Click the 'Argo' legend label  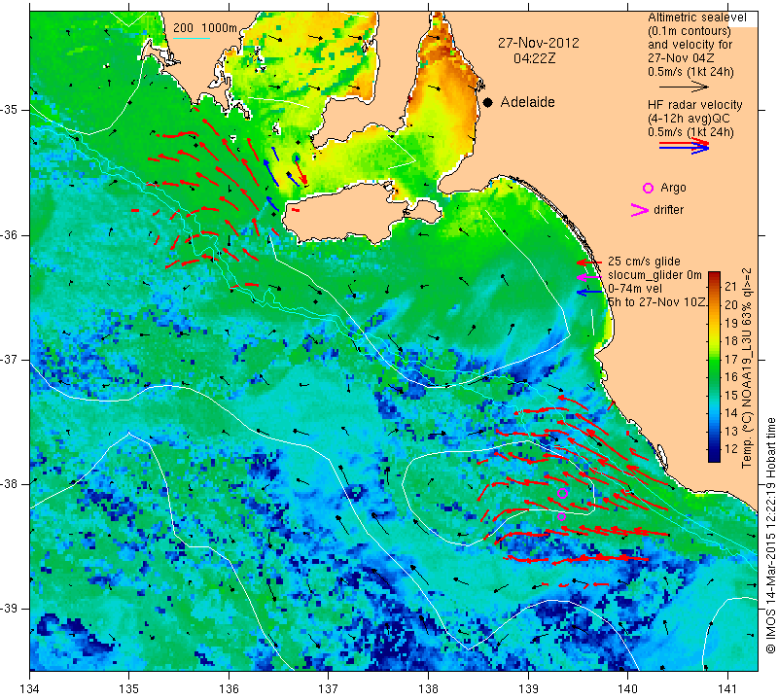click(673, 188)
